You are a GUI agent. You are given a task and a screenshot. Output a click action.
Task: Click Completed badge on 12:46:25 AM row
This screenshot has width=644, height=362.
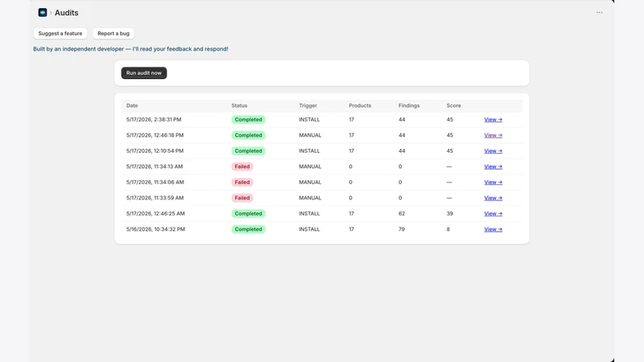248,214
